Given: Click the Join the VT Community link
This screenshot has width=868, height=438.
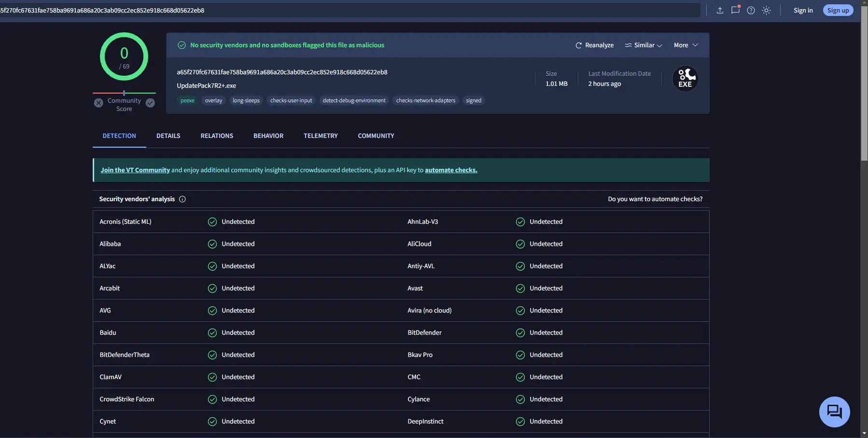Looking at the screenshot, I should click(135, 170).
